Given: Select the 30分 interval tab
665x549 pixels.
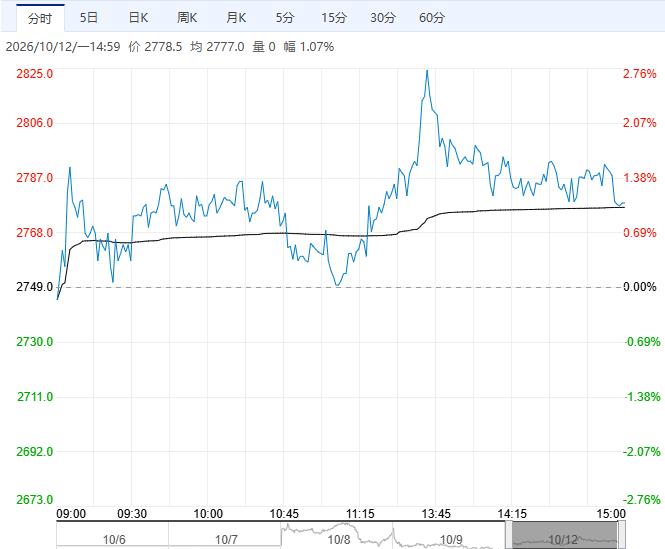Looking at the screenshot, I should click(x=383, y=17).
